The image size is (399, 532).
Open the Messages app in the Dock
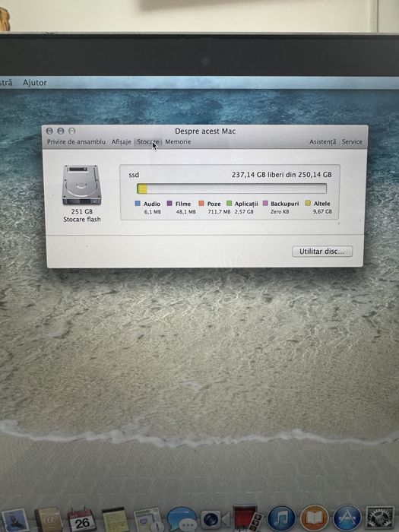[x=182, y=520]
